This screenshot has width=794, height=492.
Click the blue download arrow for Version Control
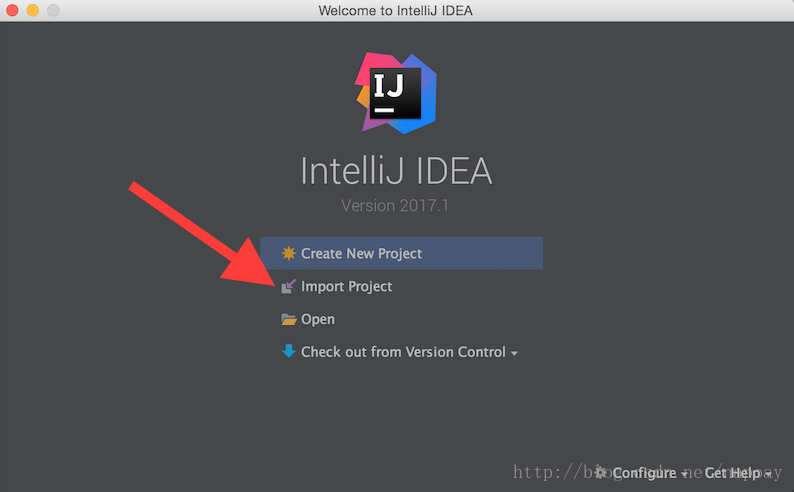(x=288, y=352)
